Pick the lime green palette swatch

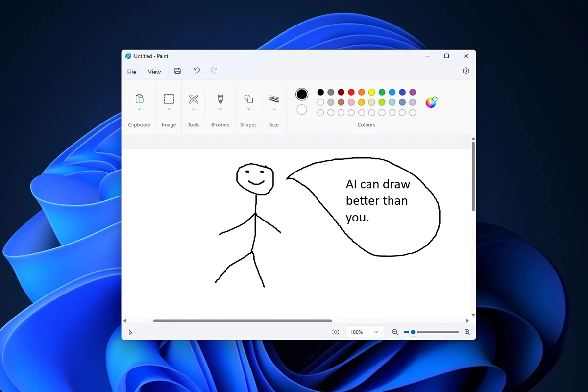pyautogui.click(x=382, y=102)
